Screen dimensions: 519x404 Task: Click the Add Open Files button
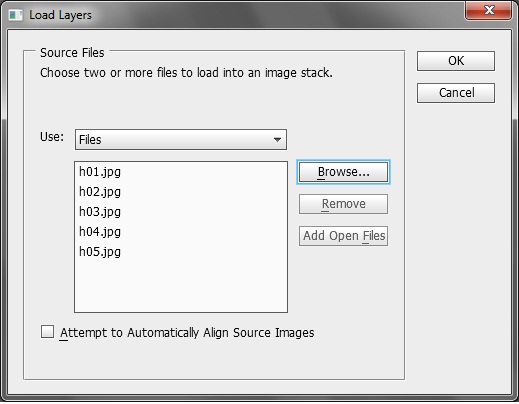click(x=343, y=236)
